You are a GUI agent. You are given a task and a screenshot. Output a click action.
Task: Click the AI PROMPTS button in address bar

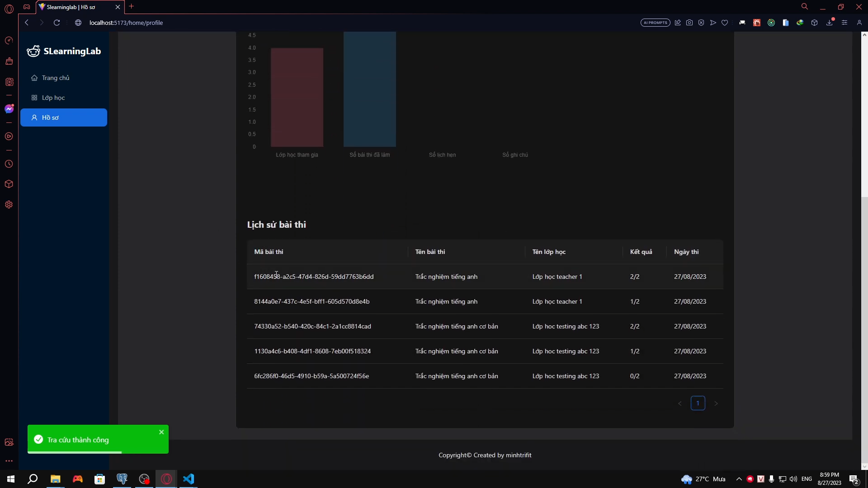655,23
